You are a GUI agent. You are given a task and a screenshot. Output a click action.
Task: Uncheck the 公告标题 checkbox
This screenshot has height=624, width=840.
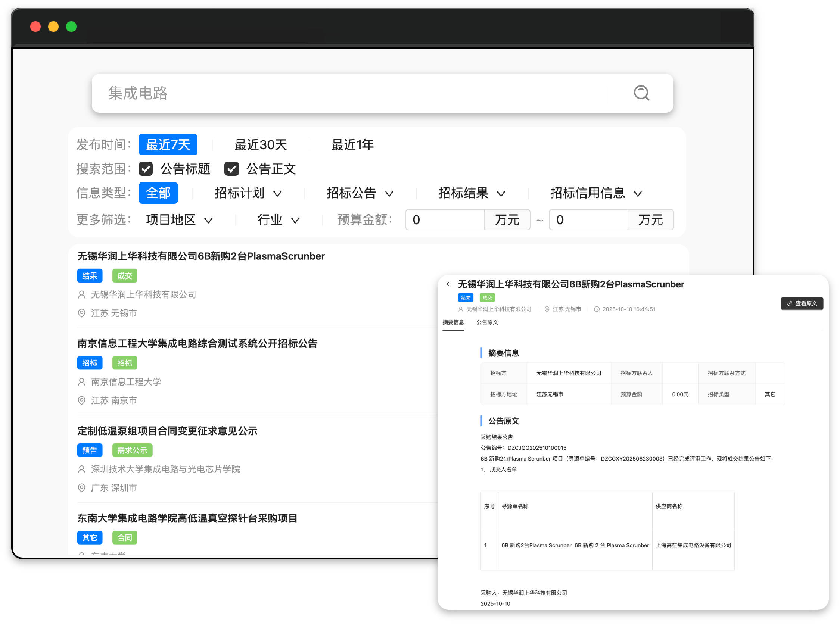(146, 169)
